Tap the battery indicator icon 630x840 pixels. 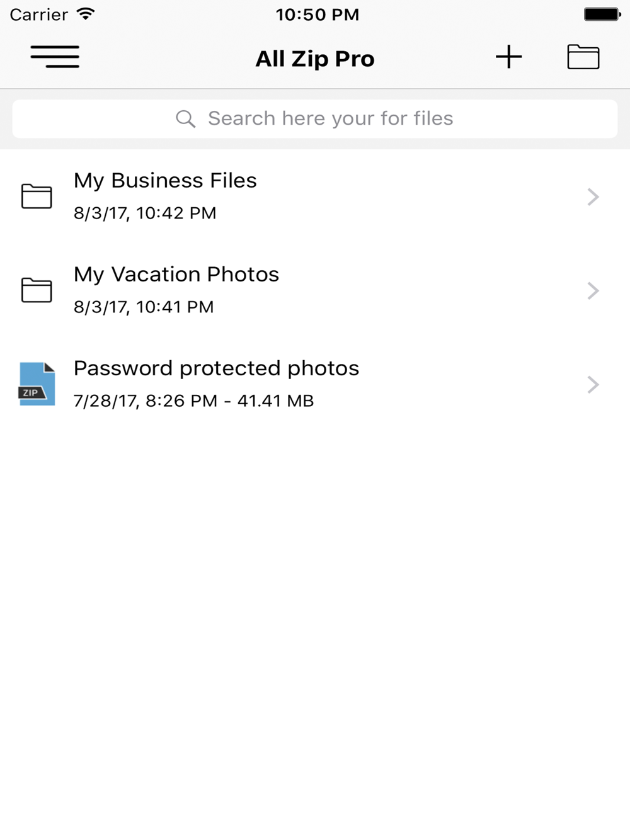(602, 14)
